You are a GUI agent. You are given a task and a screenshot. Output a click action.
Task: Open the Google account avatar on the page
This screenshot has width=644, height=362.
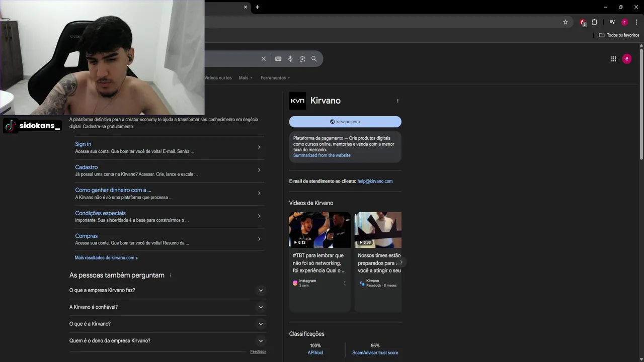click(x=627, y=59)
